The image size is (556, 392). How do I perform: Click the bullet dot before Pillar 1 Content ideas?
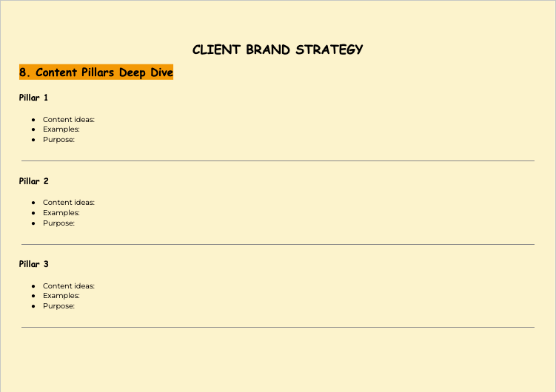pyautogui.click(x=34, y=119)
